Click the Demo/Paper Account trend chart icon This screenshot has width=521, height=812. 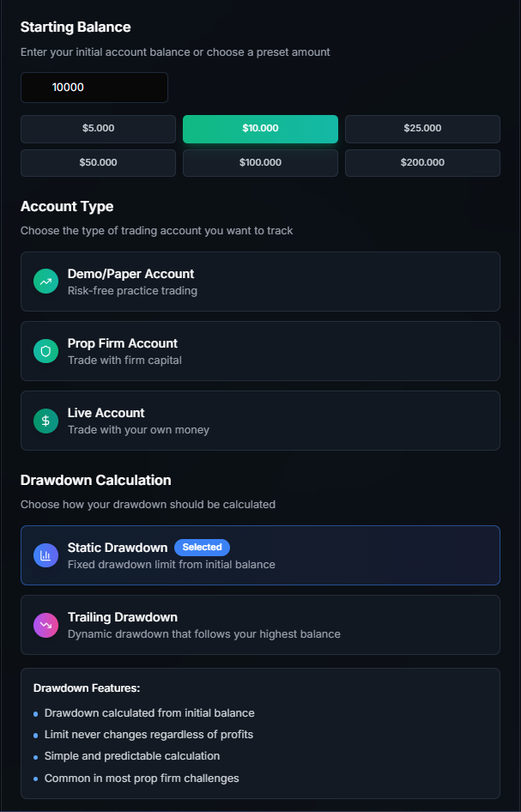click(45, 282)
